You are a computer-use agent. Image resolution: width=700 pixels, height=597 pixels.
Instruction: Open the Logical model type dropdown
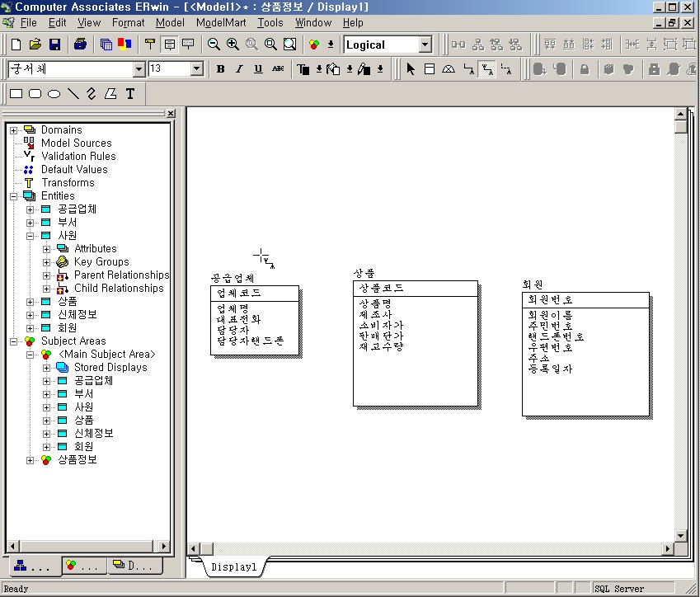[x=425, y=45]
